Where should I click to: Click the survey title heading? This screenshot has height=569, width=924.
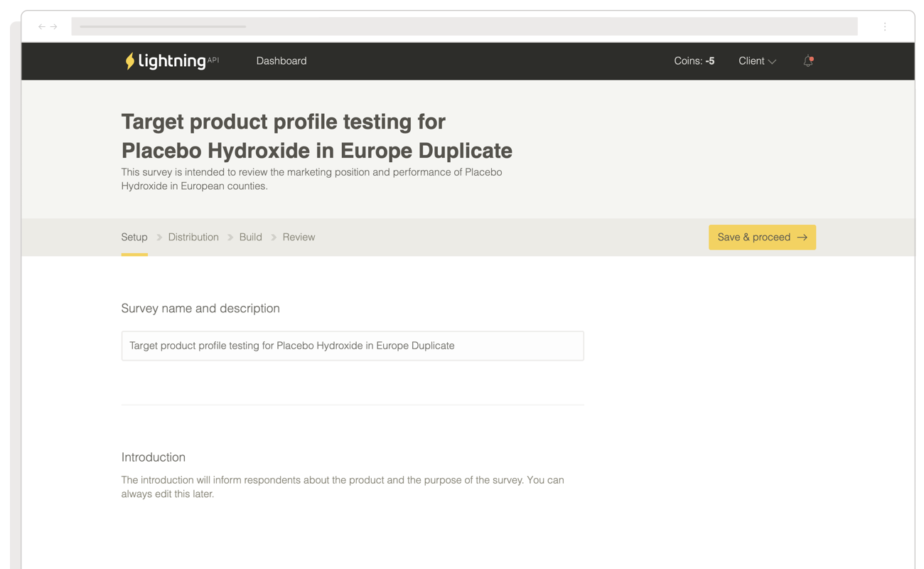(x=317, y=136)
